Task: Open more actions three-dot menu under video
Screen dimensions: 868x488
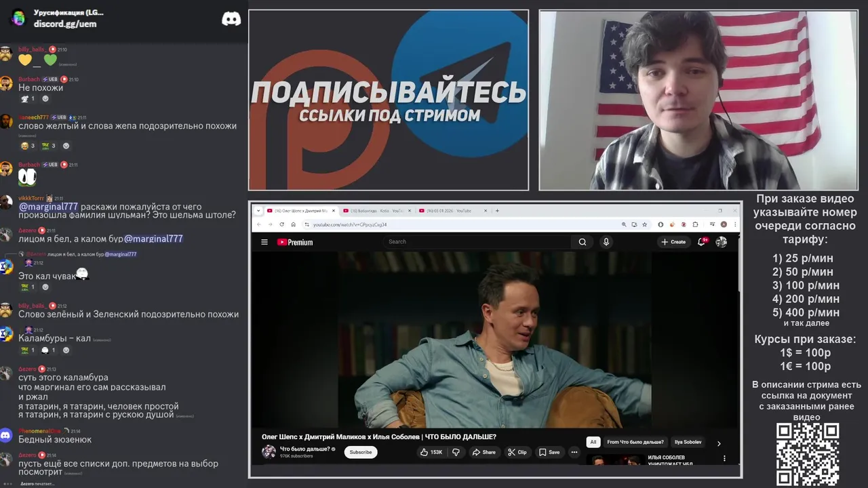Action: pos(574,452)
